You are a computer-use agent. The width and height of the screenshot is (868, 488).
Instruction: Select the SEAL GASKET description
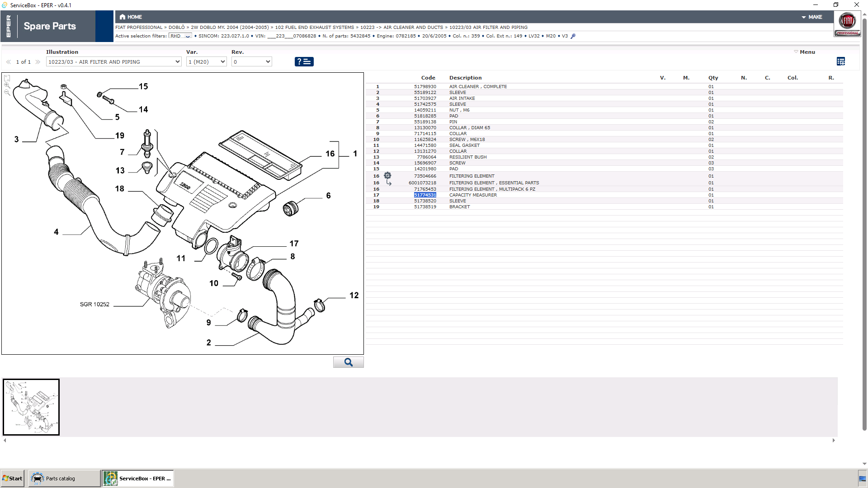[x=464, y=145]
